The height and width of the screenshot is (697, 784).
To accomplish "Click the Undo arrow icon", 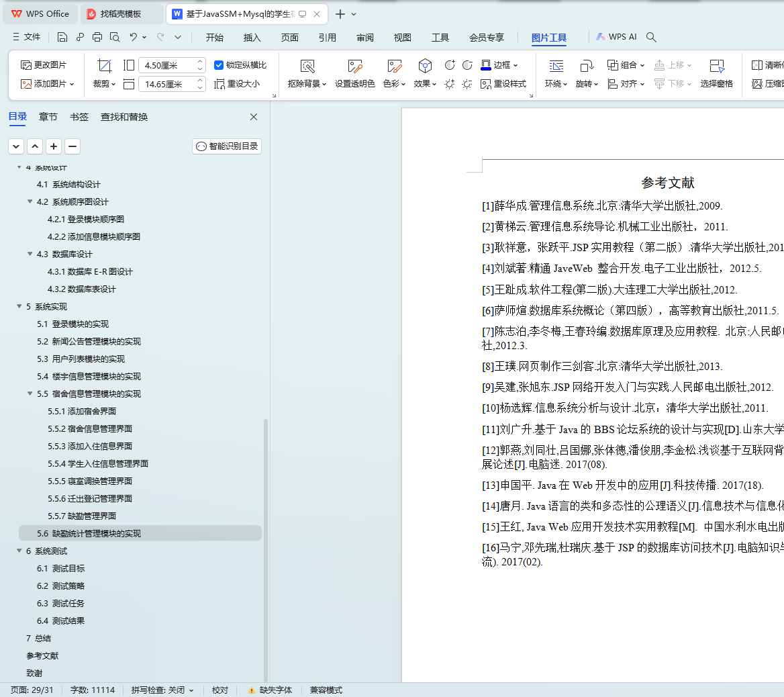I will 133,37.
